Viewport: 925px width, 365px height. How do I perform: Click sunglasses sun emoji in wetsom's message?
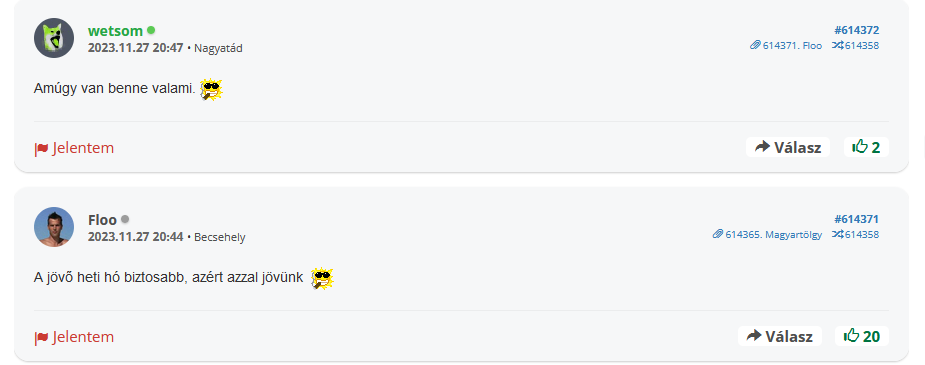pyautogui.click(x=211, y=90)
